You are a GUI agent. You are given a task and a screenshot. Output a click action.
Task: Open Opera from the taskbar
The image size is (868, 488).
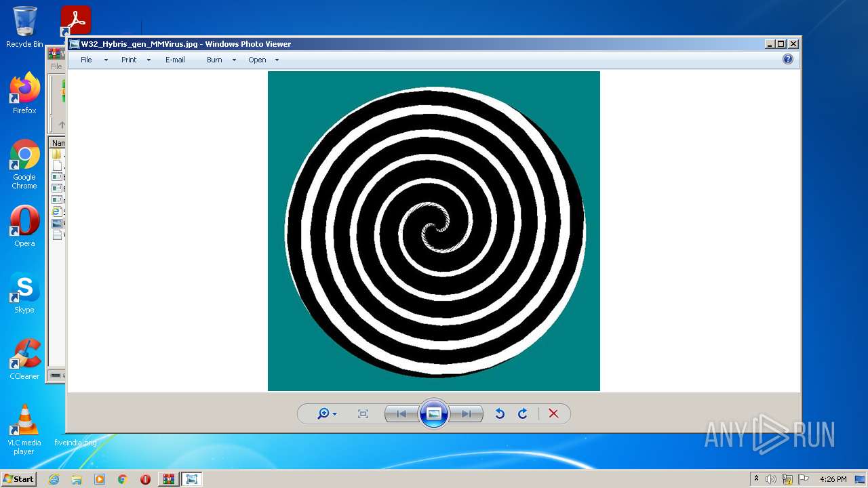pos(145,479)
